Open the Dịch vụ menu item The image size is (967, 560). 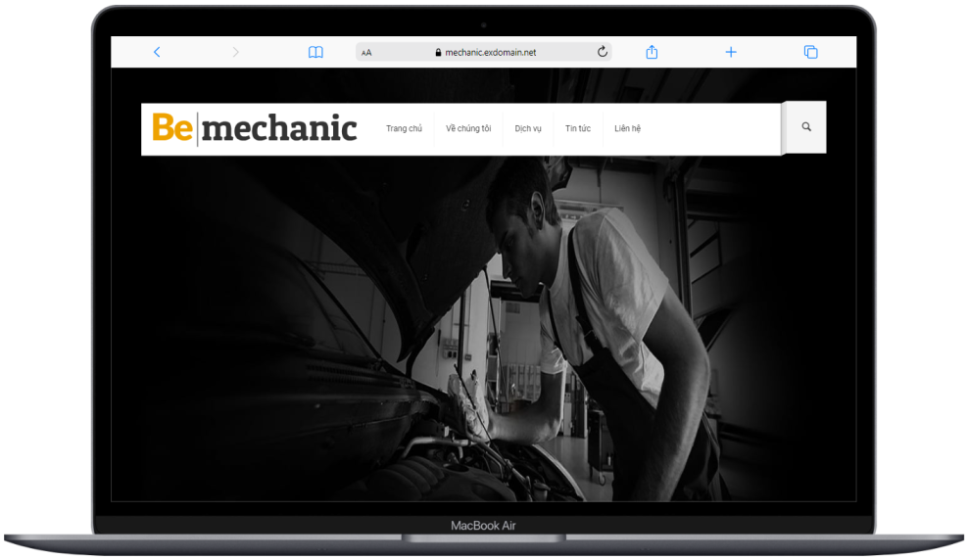pos(528,128)
